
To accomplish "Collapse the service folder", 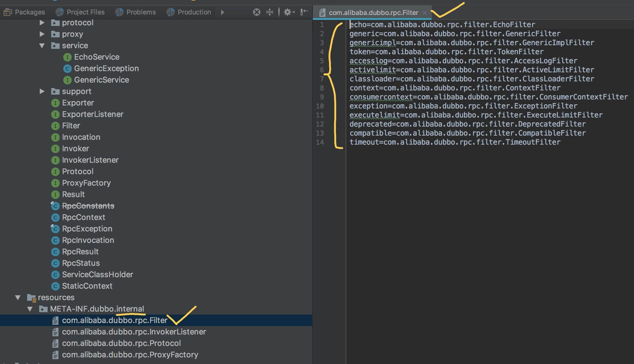I will coord(42,45).
